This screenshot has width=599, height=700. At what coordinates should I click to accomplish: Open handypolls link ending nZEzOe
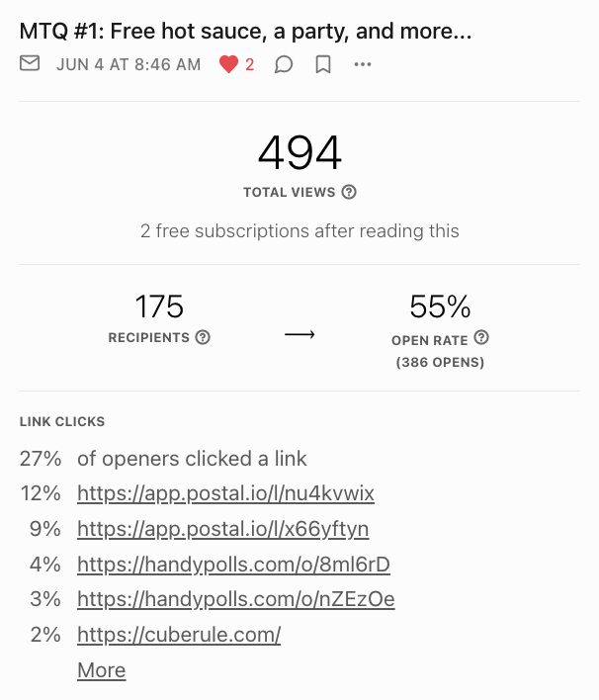coord(235,599)
